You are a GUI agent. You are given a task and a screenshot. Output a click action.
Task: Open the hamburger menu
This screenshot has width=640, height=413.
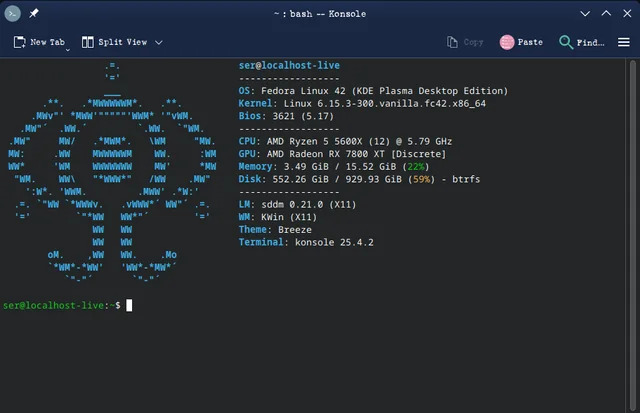pyautogui.click(x=623, y=42)
